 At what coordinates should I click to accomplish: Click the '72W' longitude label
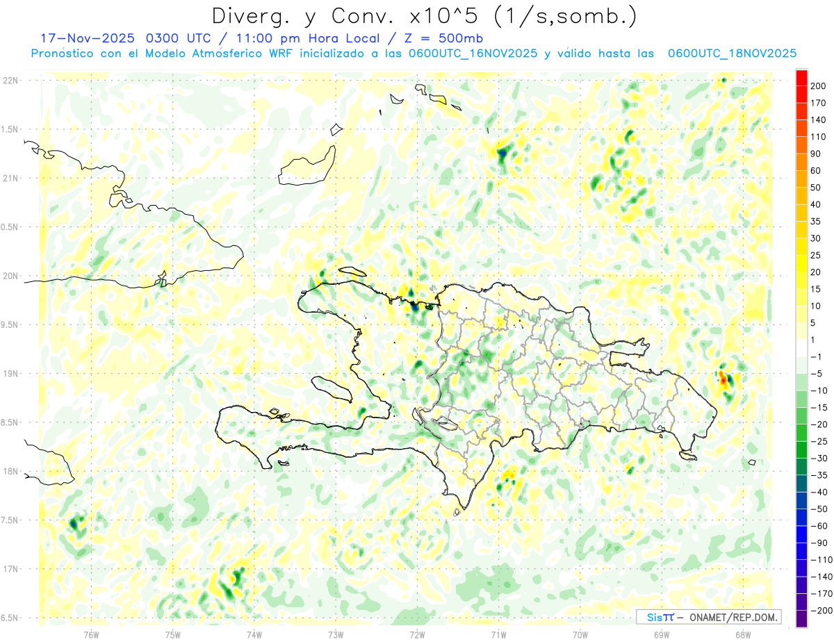[417, 634]
